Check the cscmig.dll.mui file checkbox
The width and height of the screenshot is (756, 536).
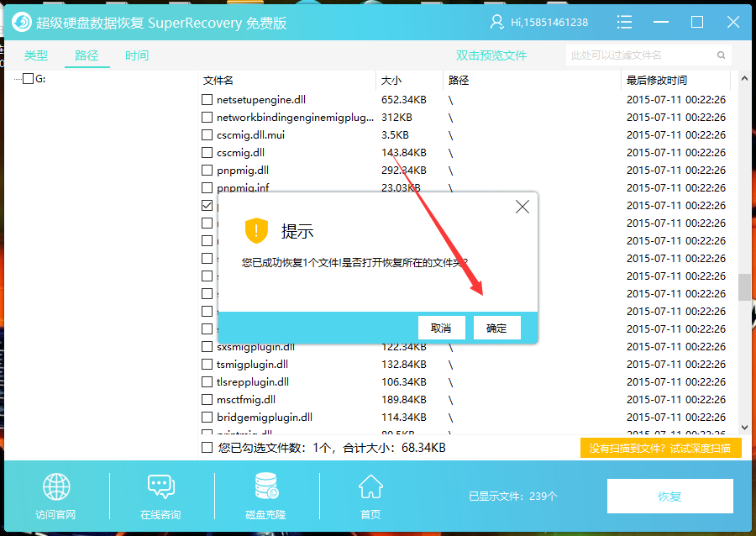207,135
